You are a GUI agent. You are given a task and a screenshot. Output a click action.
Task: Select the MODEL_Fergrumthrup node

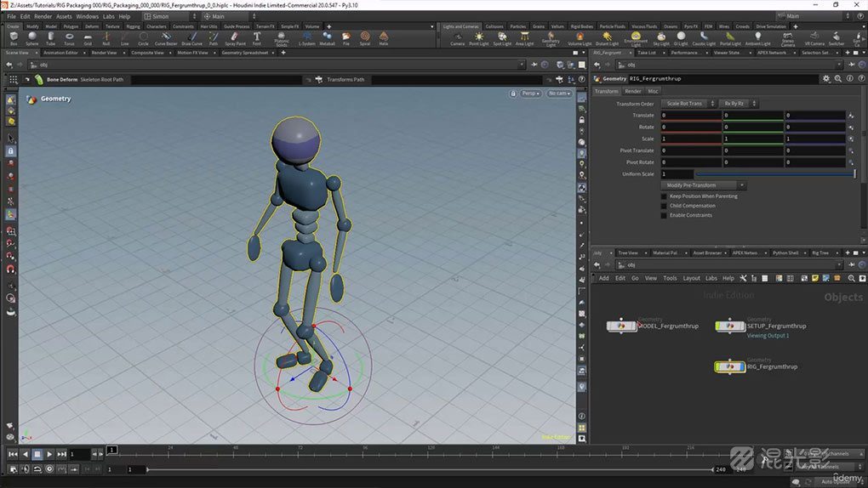pos(622,326)
